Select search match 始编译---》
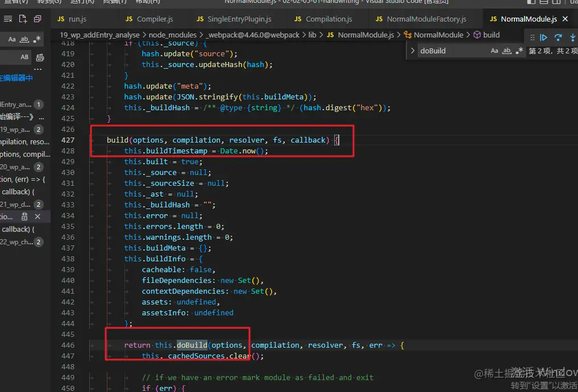This screenshot has height=392, width=578. pyautogui.click(x=22, y=118)
